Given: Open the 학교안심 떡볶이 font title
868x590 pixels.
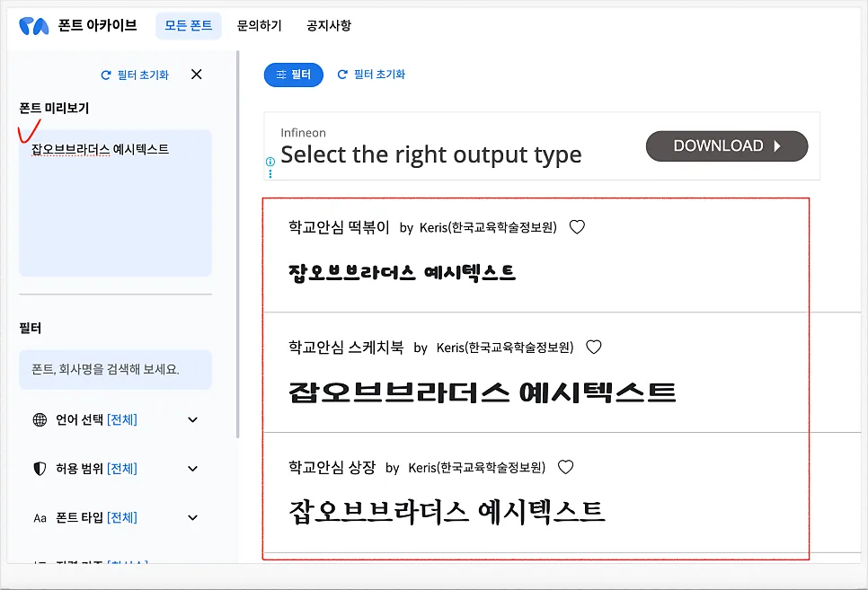Looking at the screenshot, I should (x=339, y=227).
